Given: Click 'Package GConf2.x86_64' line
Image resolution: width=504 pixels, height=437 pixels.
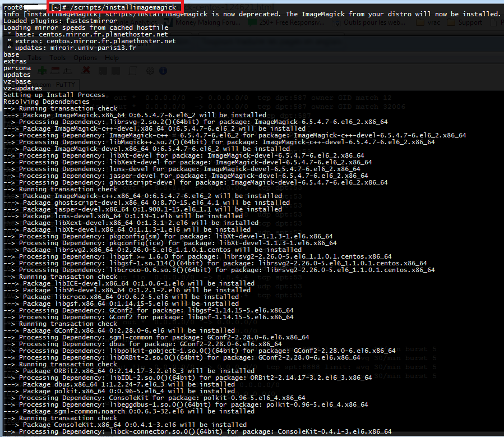Looking at the screenshot, I should pyautogui.click(x=119, y=331).
